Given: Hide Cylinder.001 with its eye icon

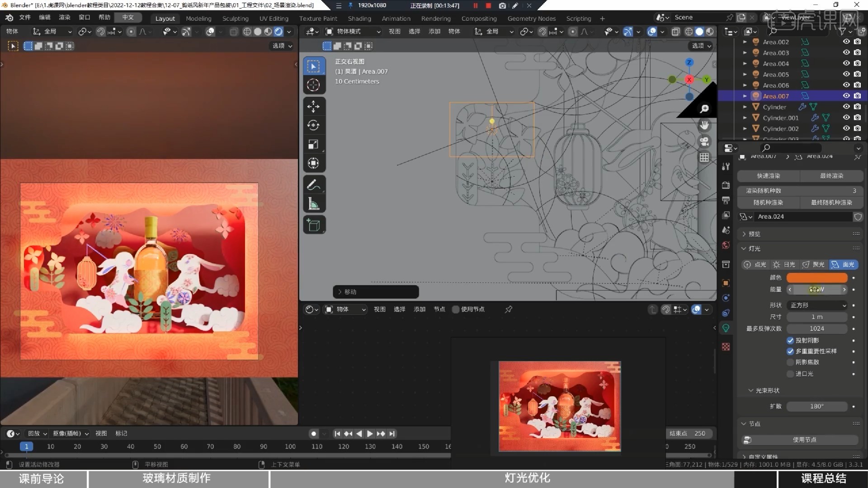Looking at the screenshot, I should point(846,117).
